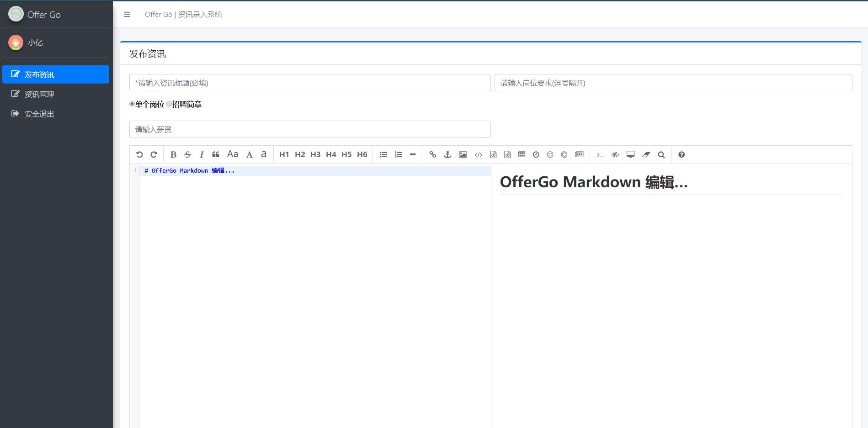Insert a hyperlink via the chain icon
Viewport: 868px width, 428px height.
tap(433, 154)
